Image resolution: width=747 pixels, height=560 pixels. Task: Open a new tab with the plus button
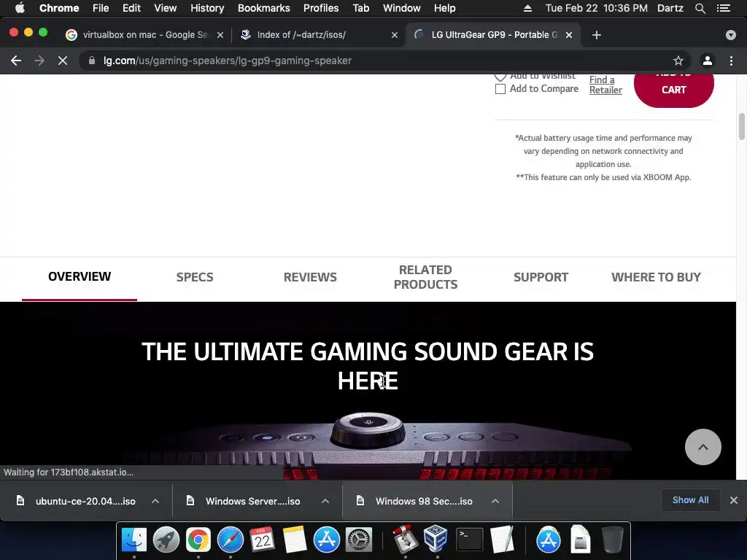597,35
